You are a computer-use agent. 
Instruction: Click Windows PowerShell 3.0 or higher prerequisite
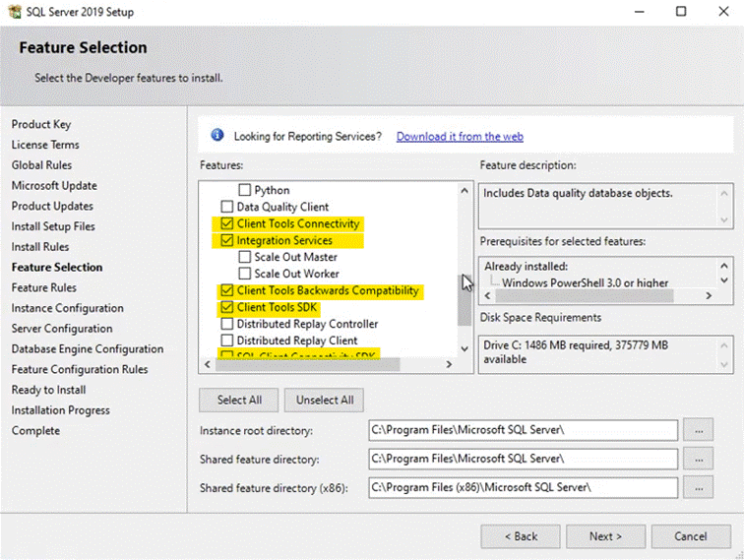pyautogui.click(x=585, y=282)
